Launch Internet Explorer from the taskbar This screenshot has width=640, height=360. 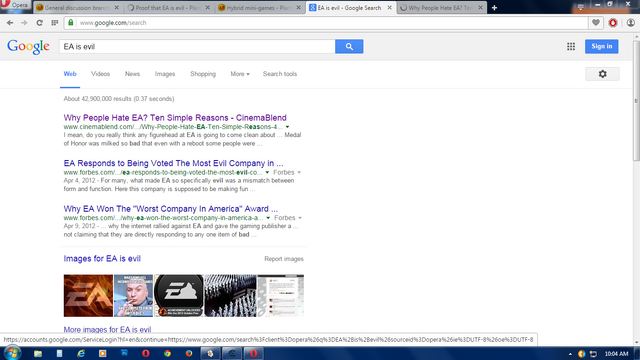point(81,353)
